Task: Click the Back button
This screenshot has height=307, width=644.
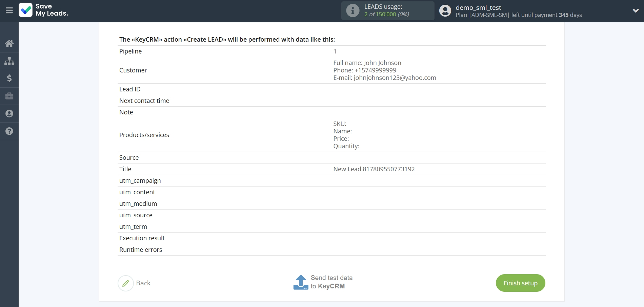Action: 143,283
